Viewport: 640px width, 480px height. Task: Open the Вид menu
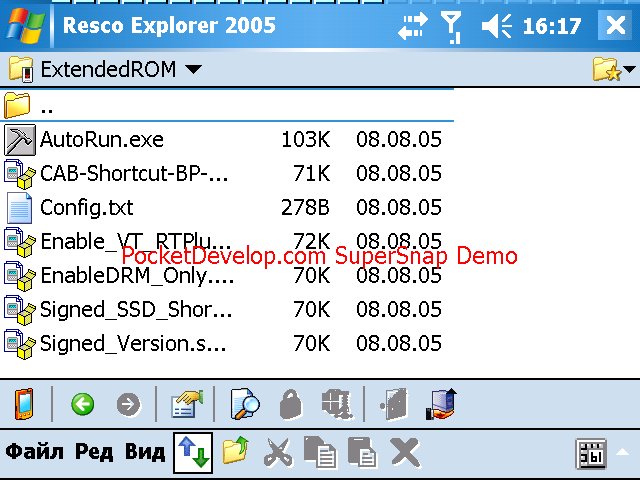[145, 452]
